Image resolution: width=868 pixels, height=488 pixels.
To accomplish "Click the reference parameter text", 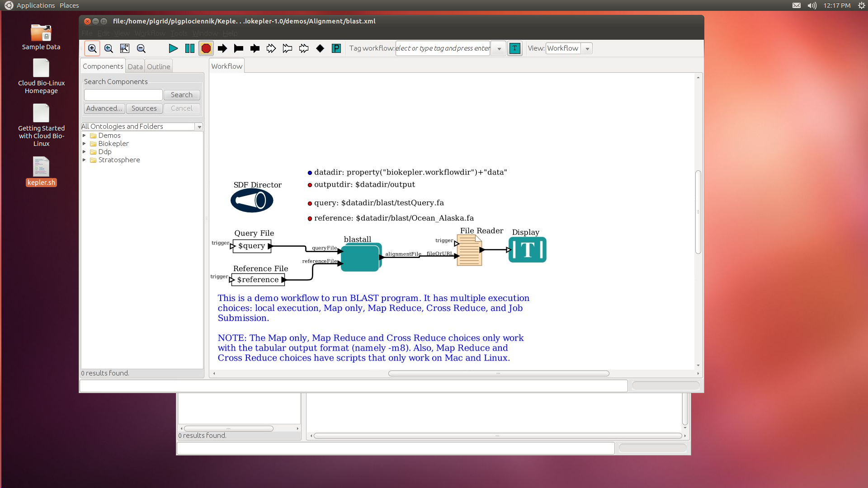I will pos(394,218).
